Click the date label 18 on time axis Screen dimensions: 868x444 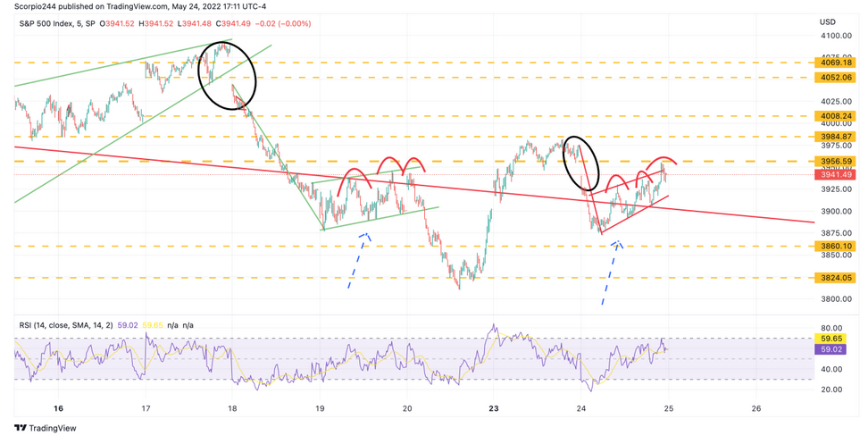[232, 408]
